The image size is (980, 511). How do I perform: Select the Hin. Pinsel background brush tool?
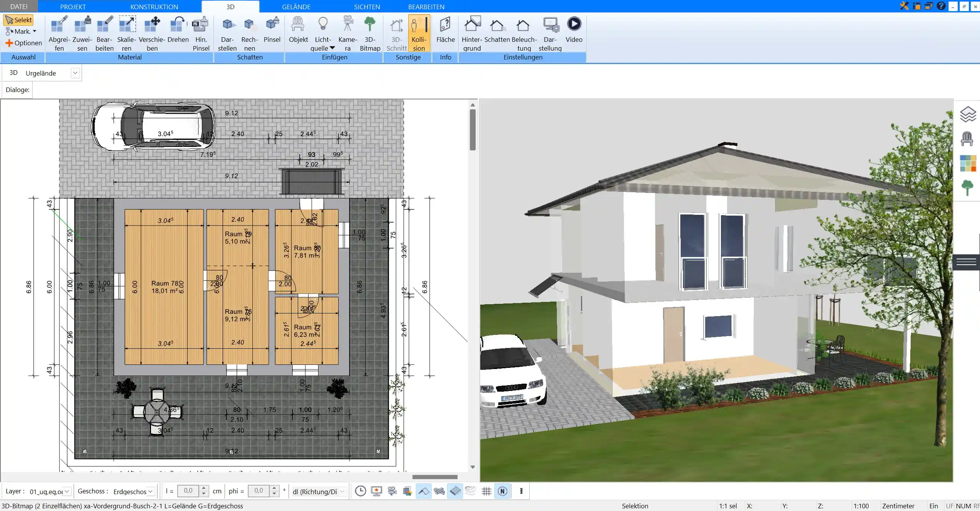201,33
